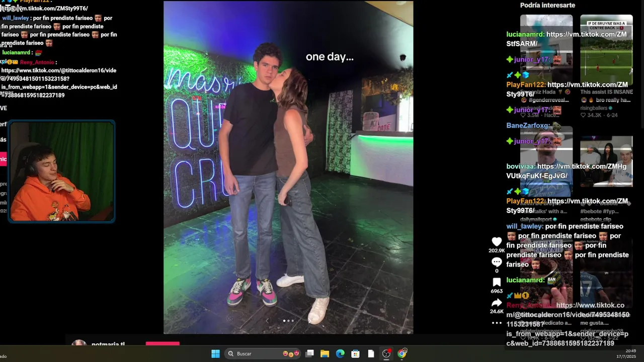Save the video with the bookmark icon

click(497, 283)
